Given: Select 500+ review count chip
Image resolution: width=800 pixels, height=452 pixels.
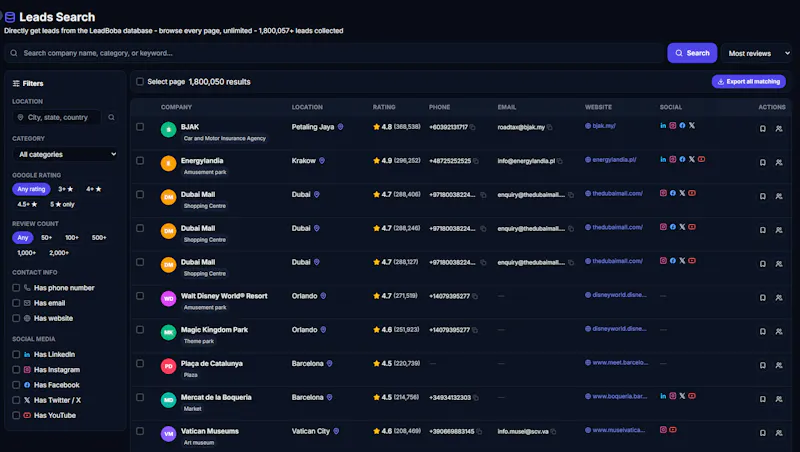Looking at the screenshot, I should pyautogui.click(x=99, y=238).
